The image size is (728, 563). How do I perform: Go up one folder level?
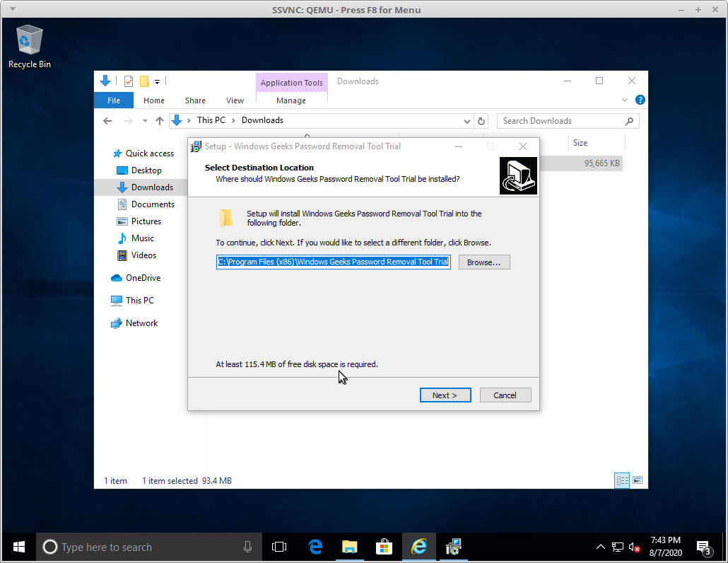click(x=160, y=121)
